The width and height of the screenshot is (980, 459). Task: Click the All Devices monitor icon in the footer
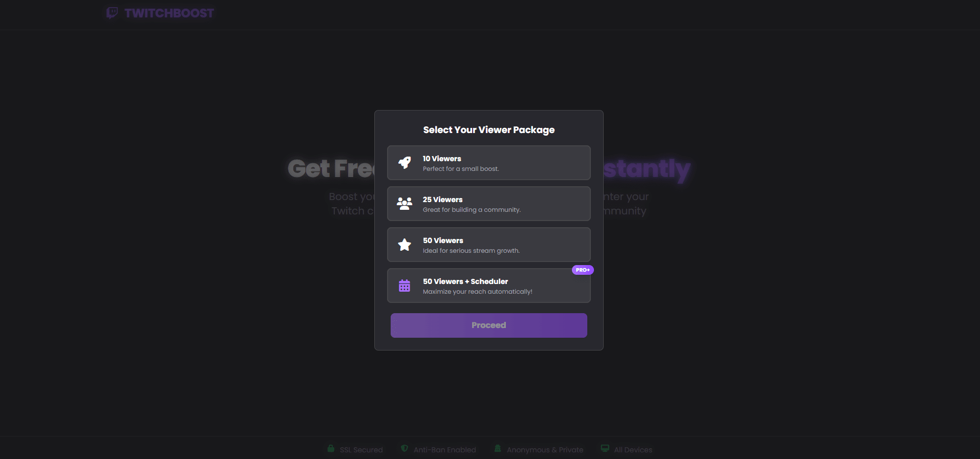pyautogui.click(x=605, y=448)
